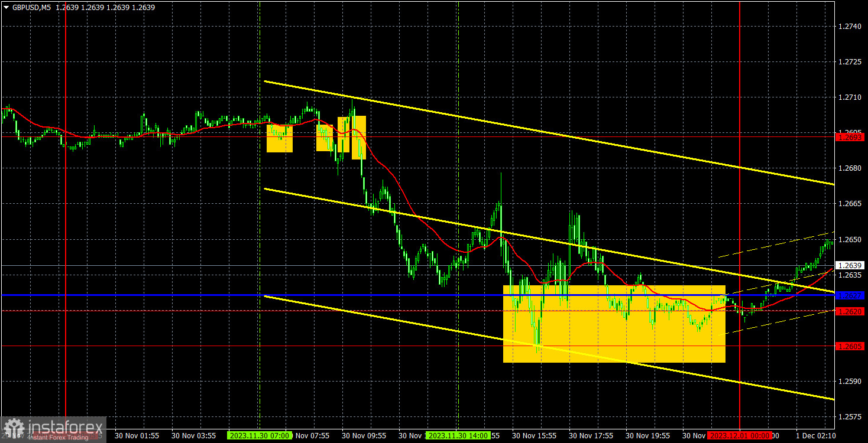Image resolution: width=868 pixels, height=443 pixels.
Task: Click the red 2023.12.01 00:00 time marker
Action: click(740, 435)
